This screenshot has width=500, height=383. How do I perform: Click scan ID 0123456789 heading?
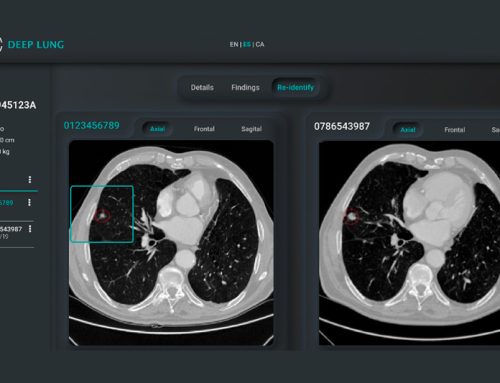(92, 126)
